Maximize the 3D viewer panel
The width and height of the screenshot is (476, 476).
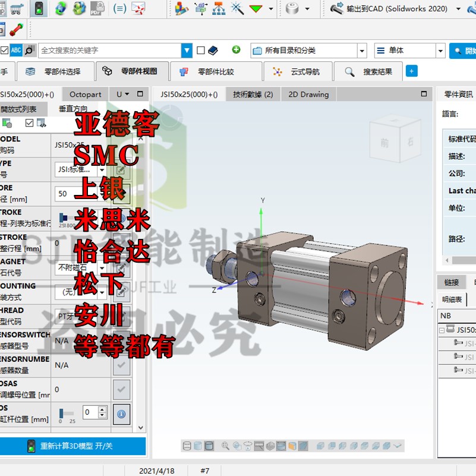click(424, 94)
